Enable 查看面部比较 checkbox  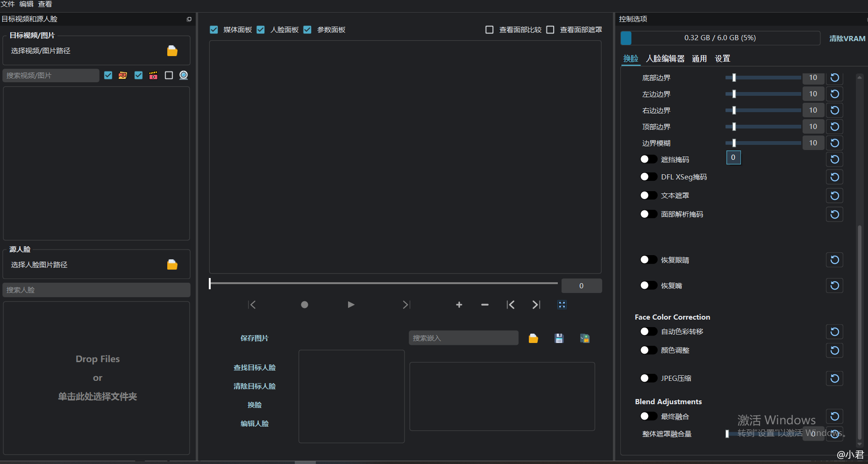(489, 30)
